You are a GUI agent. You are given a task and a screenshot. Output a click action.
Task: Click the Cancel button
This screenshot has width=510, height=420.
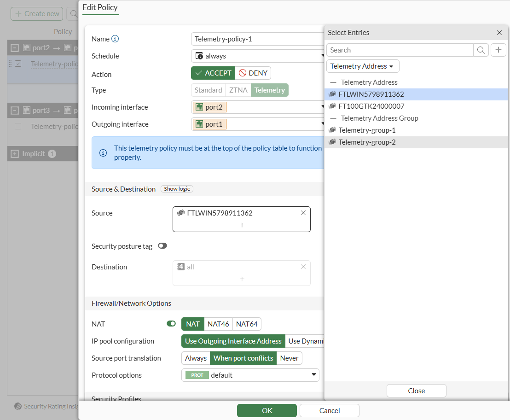click(x=329, y=411)
